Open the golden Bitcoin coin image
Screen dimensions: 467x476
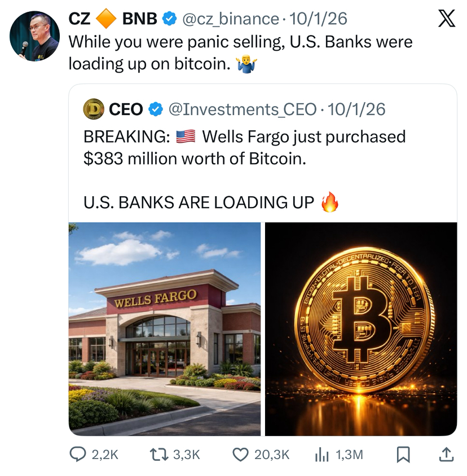pyautogui.click(x=361, y=329)
